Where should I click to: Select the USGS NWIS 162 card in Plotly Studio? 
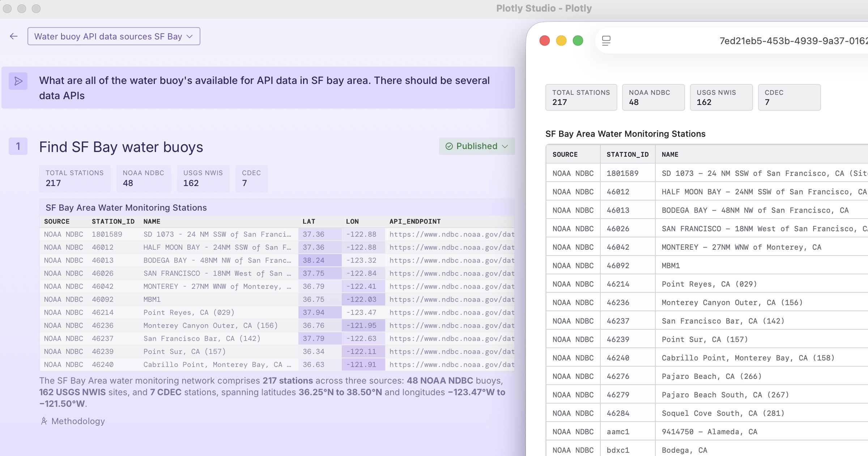pyautogui.click(x=203, y=178)
